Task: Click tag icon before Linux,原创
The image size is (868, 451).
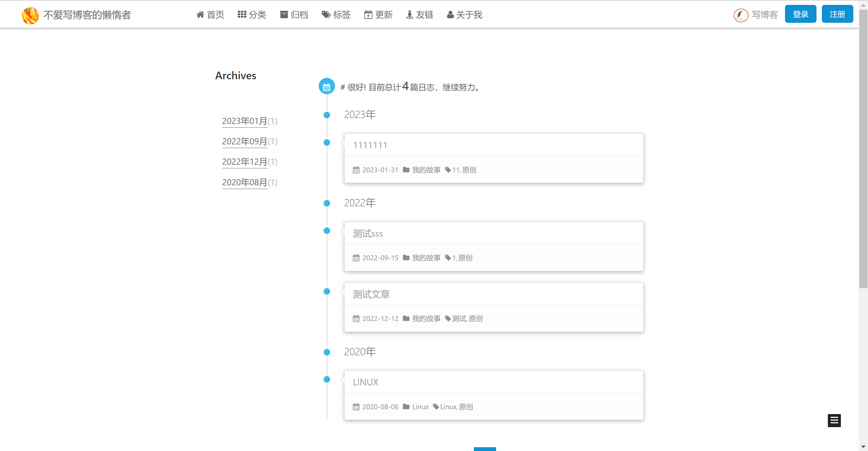Action: pyautogui.click(x=436, y=406)
